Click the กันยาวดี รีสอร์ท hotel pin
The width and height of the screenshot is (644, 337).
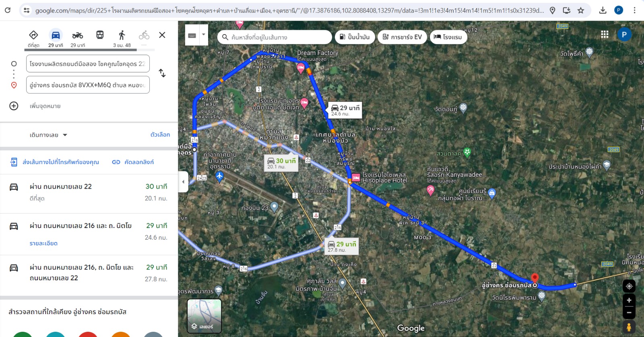point(430,191)
